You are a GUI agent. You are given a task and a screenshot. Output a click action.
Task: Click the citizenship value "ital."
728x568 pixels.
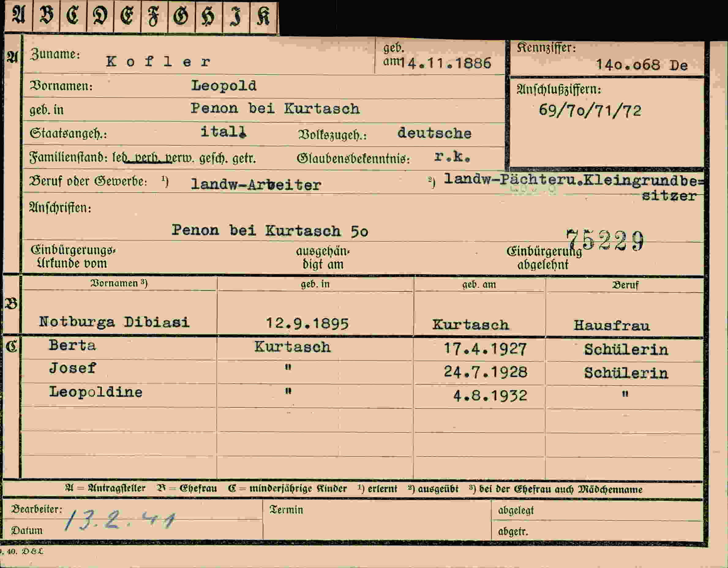coord(223,131)
